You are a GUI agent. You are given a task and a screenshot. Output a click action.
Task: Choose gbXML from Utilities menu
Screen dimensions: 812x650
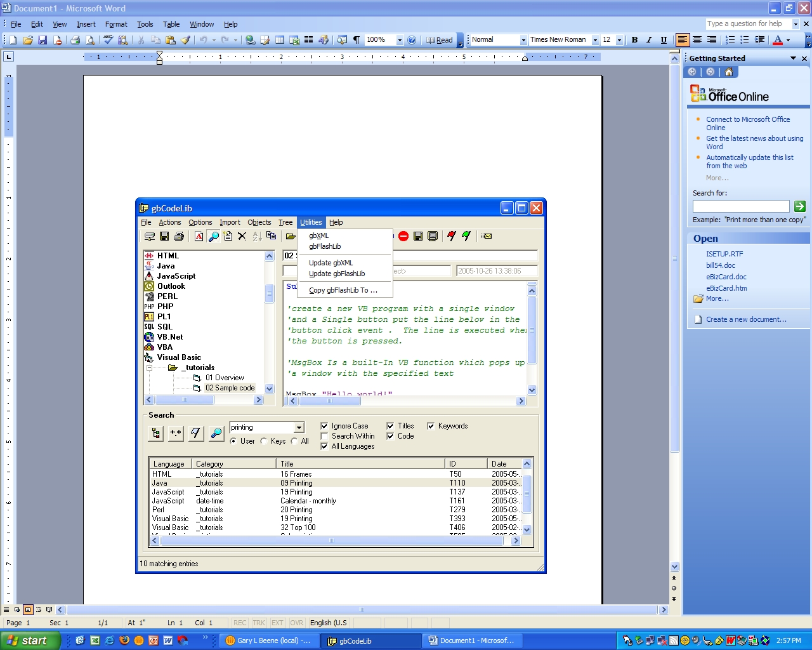pos(319,235)
